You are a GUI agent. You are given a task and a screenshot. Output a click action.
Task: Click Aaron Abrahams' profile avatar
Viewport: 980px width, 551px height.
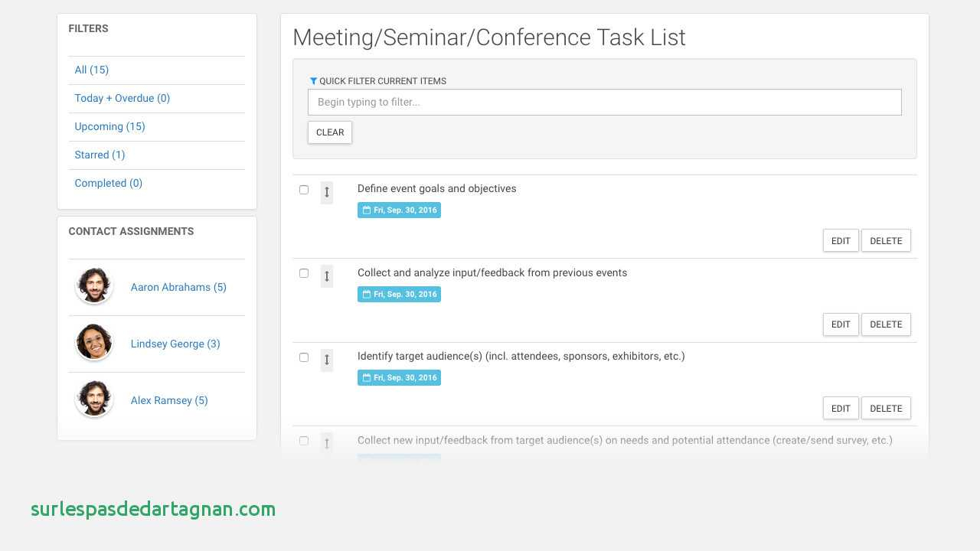[94, 287]
